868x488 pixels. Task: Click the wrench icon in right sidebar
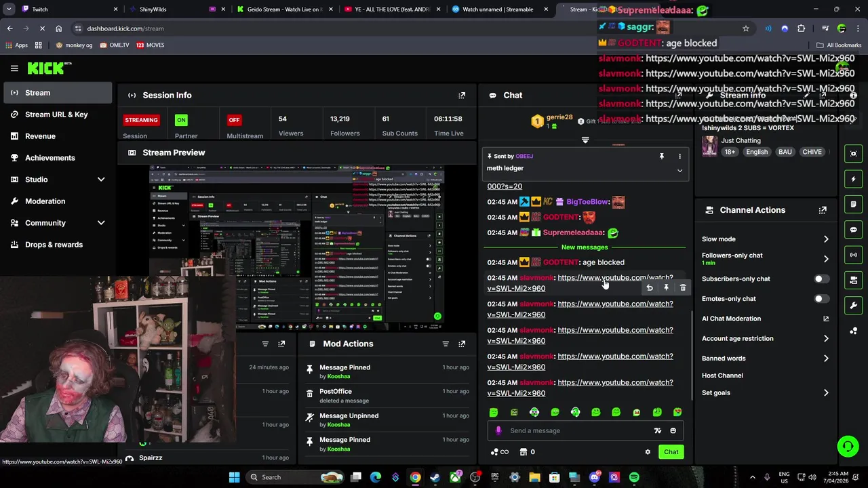[854, 306]
